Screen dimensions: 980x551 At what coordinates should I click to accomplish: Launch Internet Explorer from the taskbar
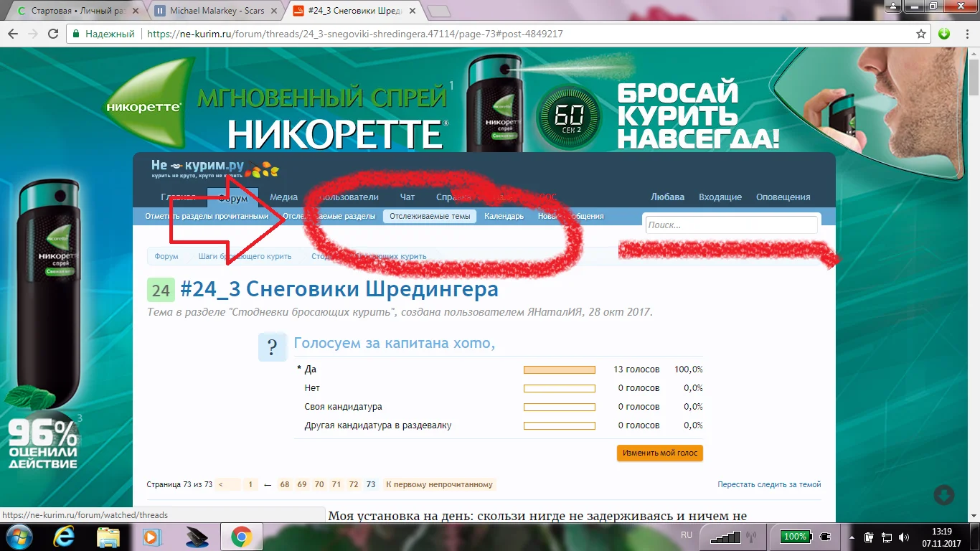[64, 537]
